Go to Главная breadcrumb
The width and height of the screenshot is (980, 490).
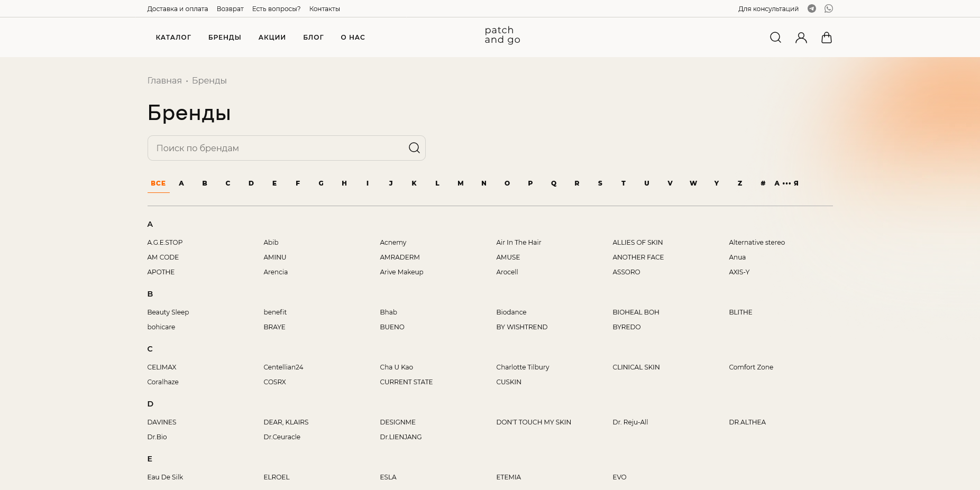164,81
